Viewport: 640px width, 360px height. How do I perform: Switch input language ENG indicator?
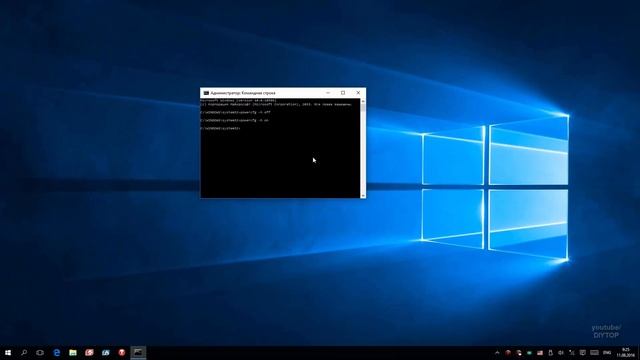pos(607,353)
